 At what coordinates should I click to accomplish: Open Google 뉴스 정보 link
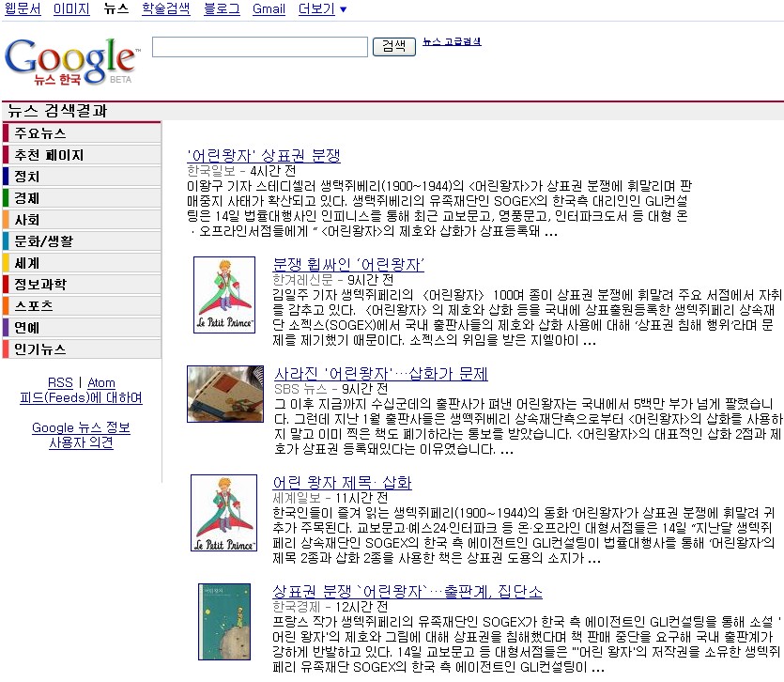81,427
